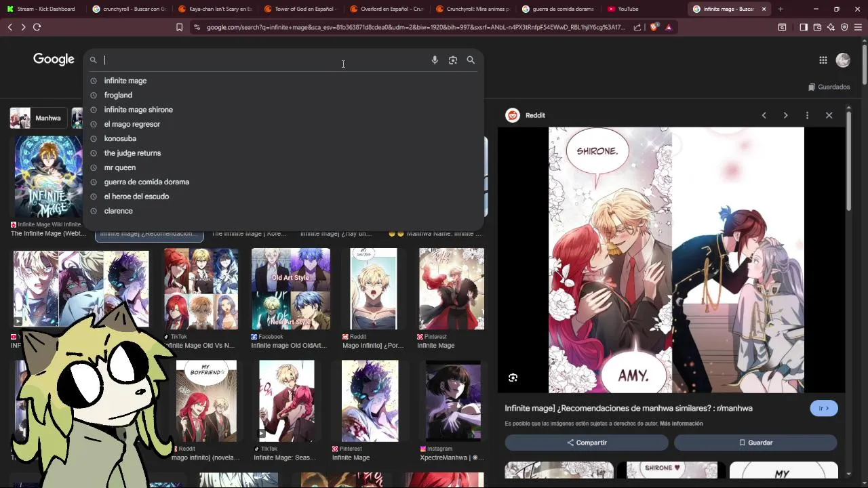The image size is (868, 488).
Task: Close the infinite mage tab
Action: click(764, 9)
